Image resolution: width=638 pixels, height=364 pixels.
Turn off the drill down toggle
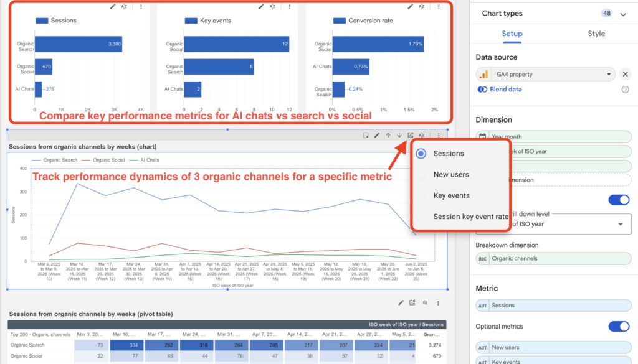click(x=618, y=200)
